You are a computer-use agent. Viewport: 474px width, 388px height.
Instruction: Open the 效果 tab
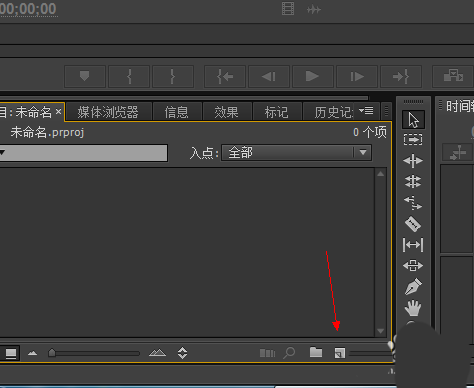pos(227,112)
